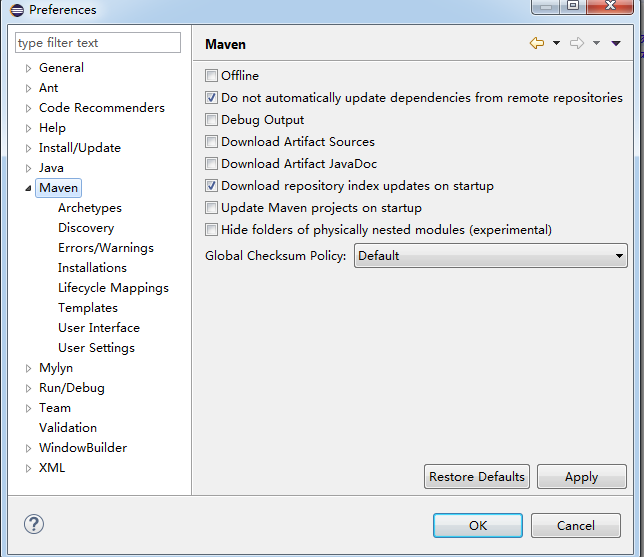Click the Apply button
644x557 pixels.
pos(582,476)
